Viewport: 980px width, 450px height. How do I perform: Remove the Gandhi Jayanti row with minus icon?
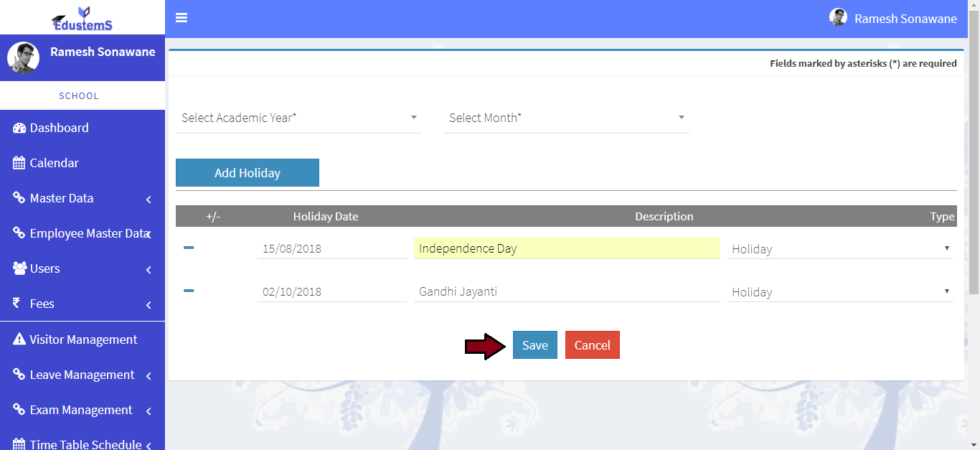(189, 291)
